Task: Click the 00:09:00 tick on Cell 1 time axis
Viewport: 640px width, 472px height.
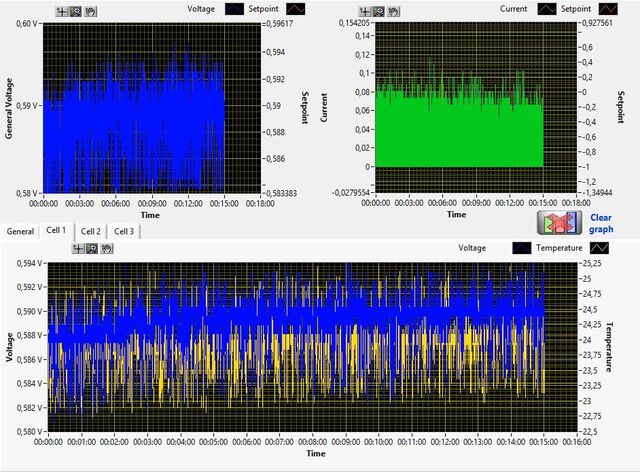Action: coord(346,442)
